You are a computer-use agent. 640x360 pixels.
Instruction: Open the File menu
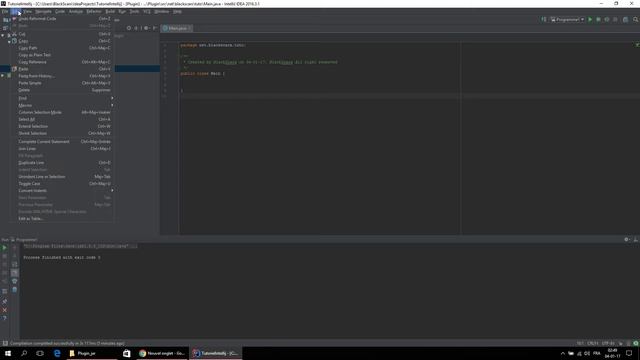pyautogui.click(x=4, y=11)
